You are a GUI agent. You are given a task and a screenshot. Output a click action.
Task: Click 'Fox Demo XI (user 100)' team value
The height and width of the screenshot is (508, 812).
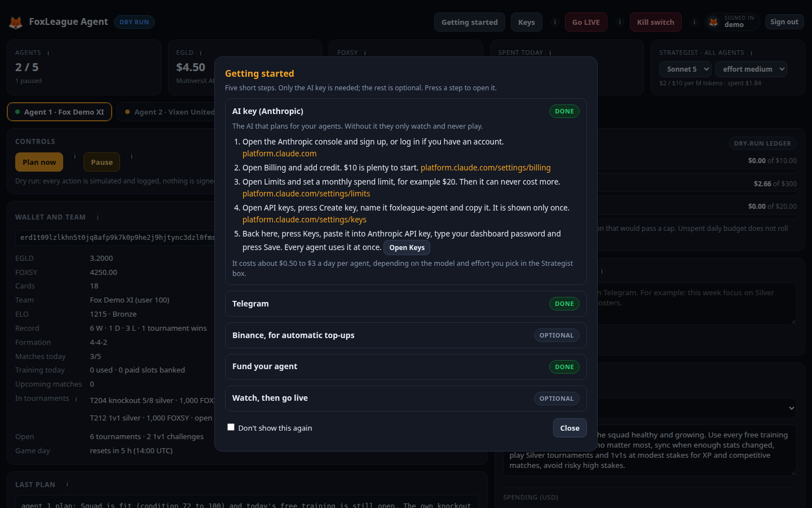(x=130, y=300)
